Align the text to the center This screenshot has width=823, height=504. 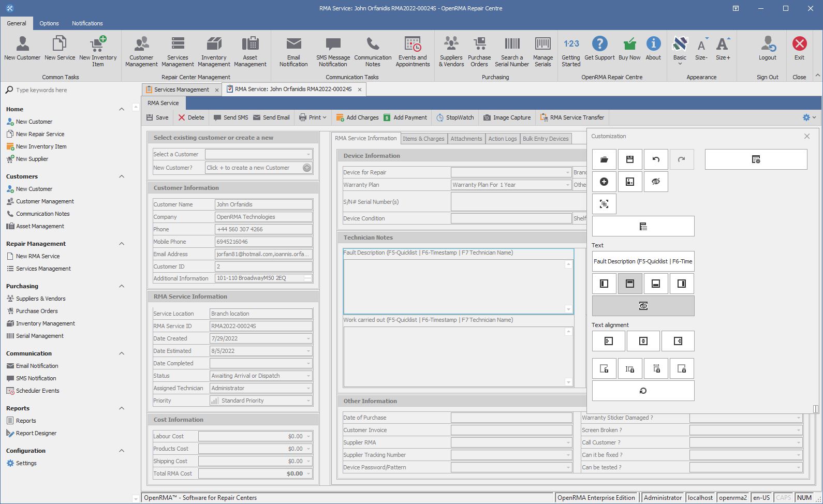point(643,341)
